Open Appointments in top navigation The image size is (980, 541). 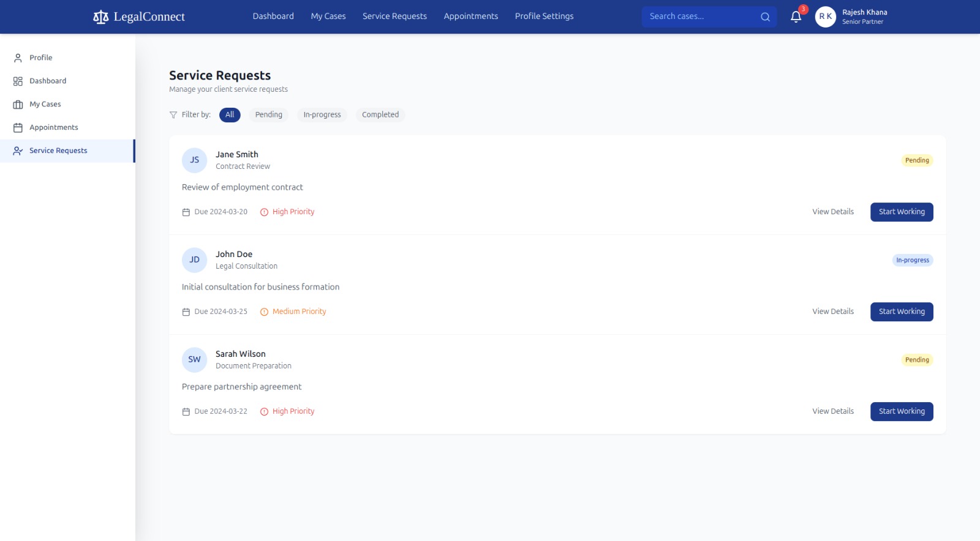click(471, 17)
